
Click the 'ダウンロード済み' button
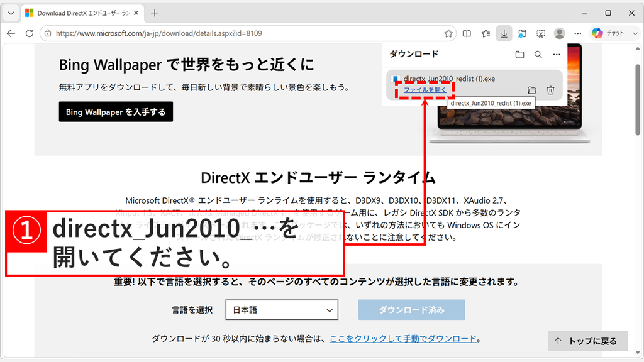(411, 310)
